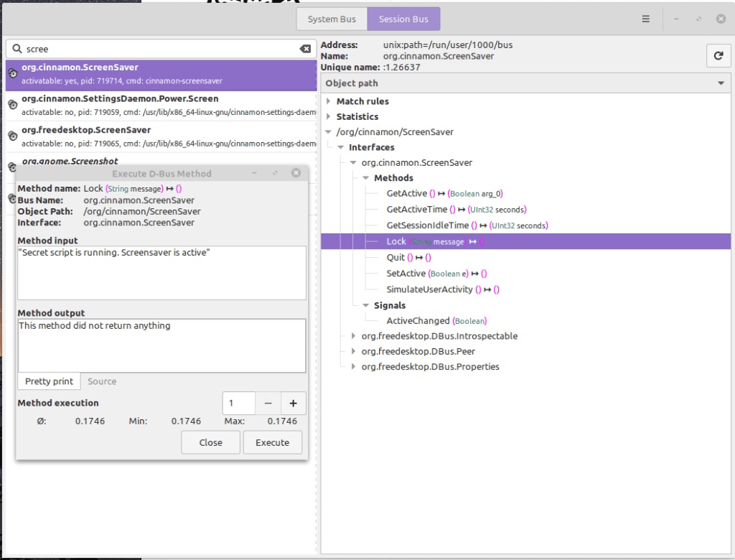Click the org.cinnamon.ScreenSaver service icon
Image resolution: width=735 pixels, height=560 pixels.
pyautogui.click(x=12, y=73)
